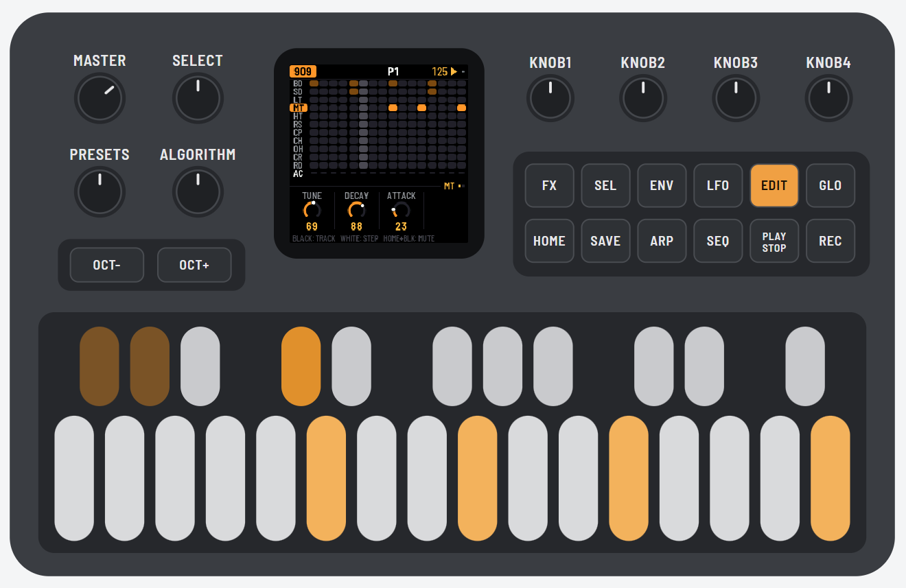This screenshot has width=906, height=588.
Task: Tap the leftmost white keyboard key
Action: click(74, 478)
